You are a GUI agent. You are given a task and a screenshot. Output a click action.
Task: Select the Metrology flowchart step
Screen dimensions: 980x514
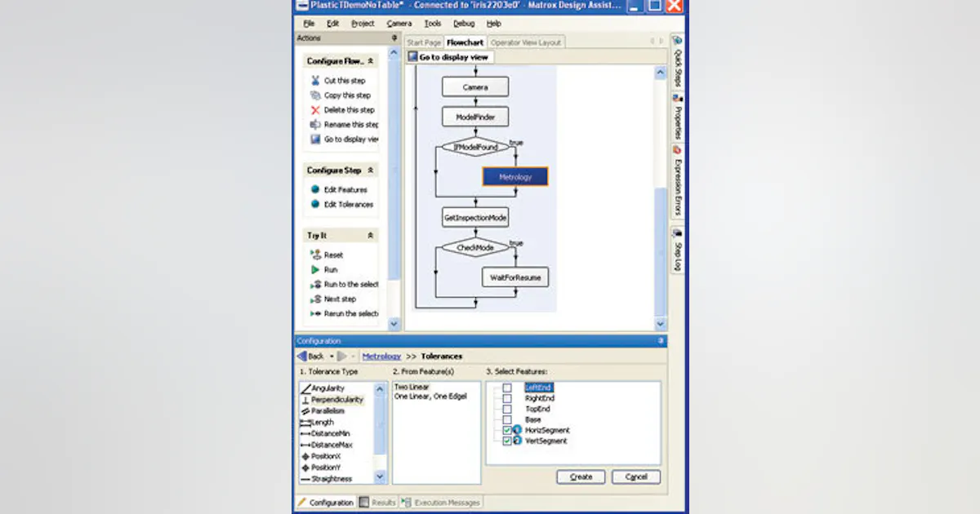pos(515,176)
